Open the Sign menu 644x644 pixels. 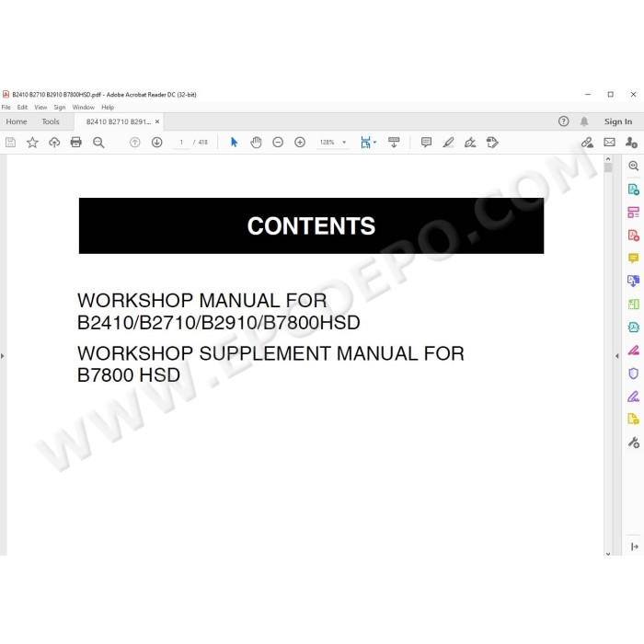click(x=60, y=108)
